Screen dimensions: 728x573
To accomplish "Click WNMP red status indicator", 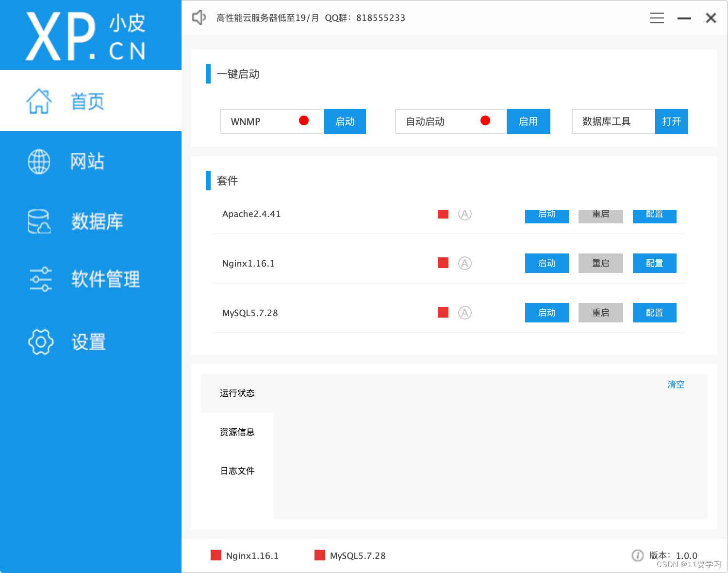I will (304, 120).
